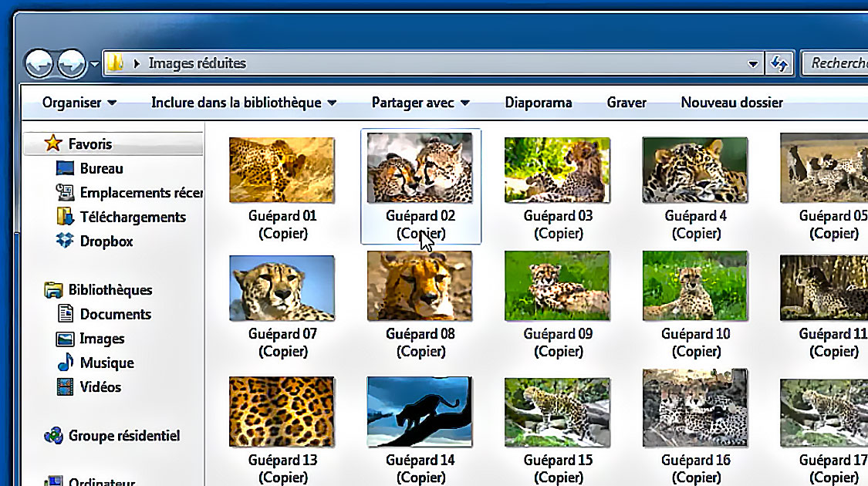868x486 pixels.
Task: Open recent pages dropdown beside navigation arrows
Action: click(94, 64)
